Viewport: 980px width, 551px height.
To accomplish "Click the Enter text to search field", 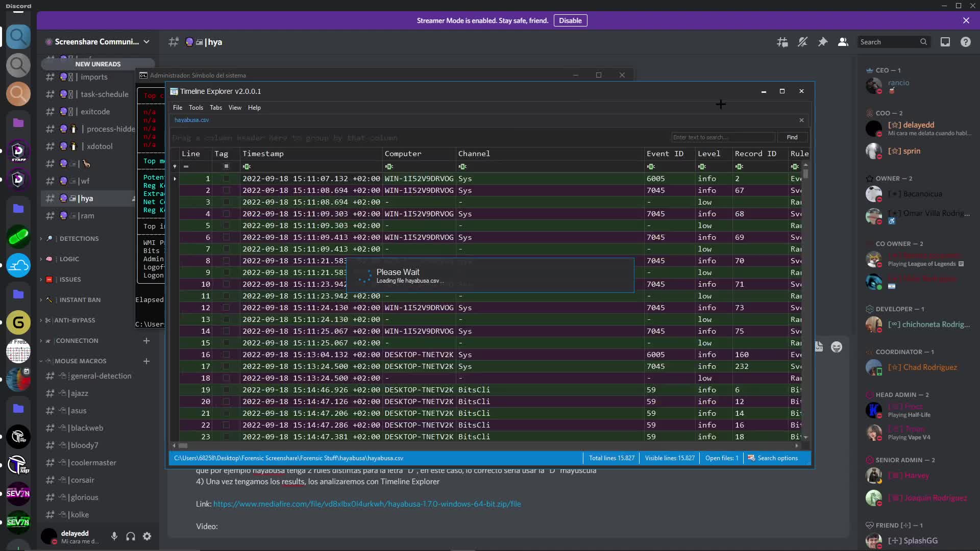I will click(722, 137).
